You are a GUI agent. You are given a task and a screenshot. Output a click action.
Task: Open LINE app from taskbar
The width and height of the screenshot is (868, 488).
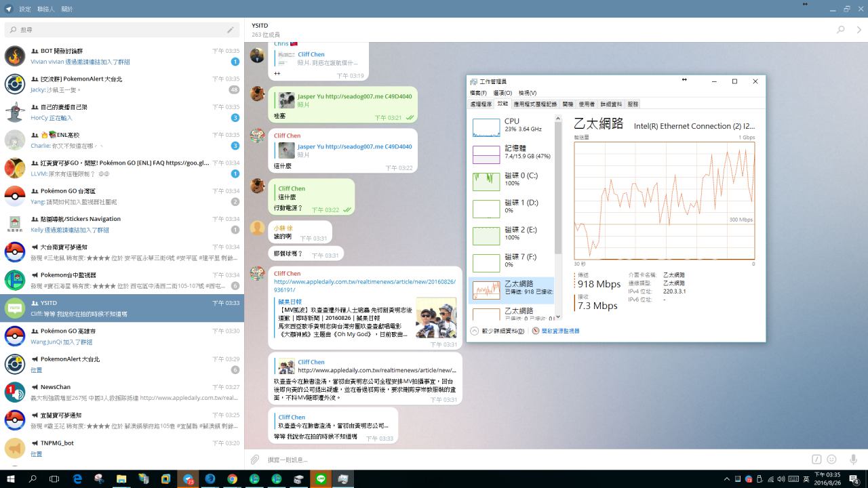pyautogui.click(x=321, y=479)
